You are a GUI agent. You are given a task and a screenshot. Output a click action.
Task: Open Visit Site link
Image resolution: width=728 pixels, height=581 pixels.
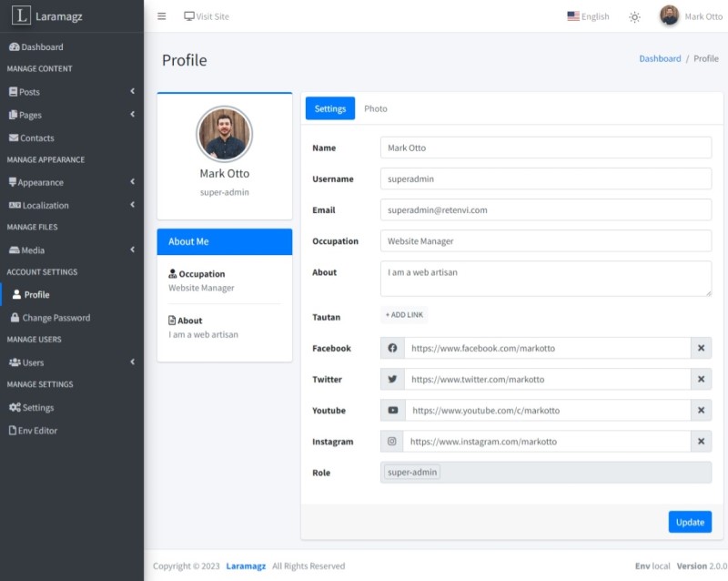207,16
